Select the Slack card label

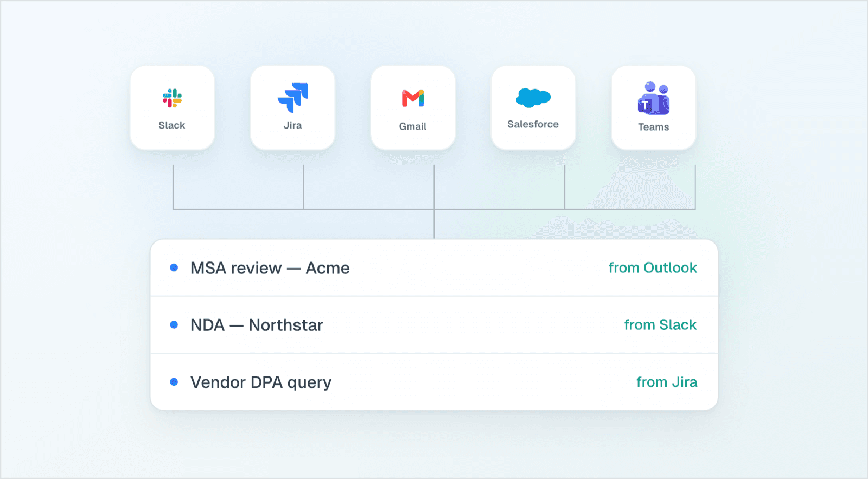172,125
